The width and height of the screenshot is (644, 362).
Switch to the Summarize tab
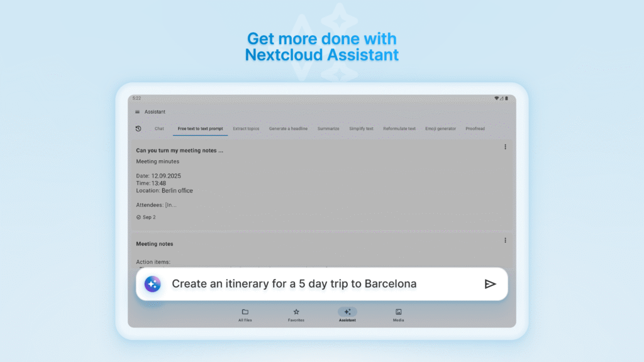point(328,128)
